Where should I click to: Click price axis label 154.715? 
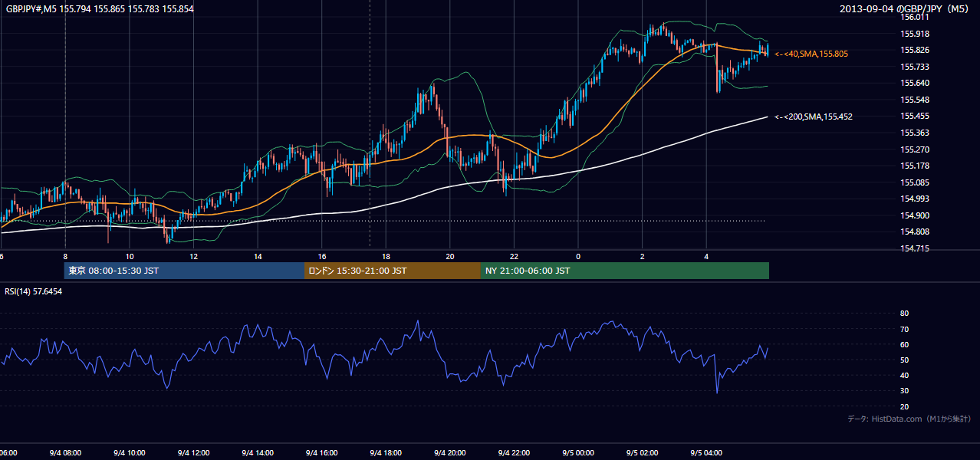(x=916, y=248)
